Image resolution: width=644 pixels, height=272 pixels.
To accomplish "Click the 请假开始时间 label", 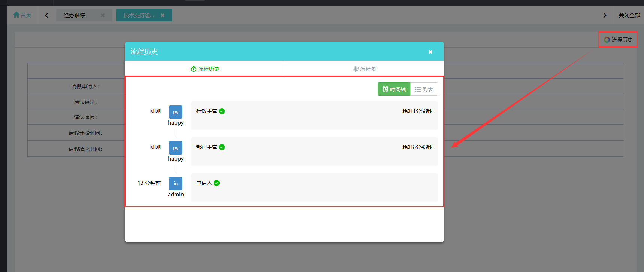I will pyautogui.click(x=85, y=133).
